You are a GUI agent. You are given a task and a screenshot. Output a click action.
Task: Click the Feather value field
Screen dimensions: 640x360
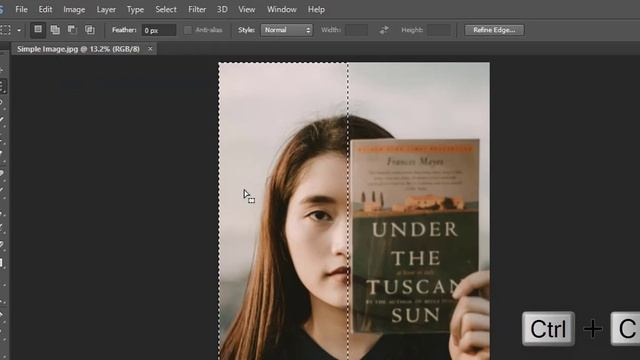pyautogui.click(x=159, y=30)
